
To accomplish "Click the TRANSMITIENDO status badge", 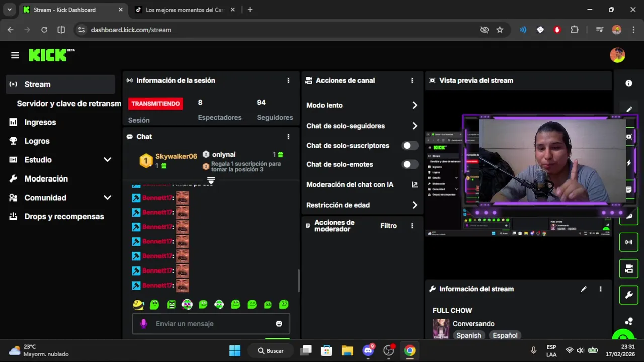I will coord(155,104).
